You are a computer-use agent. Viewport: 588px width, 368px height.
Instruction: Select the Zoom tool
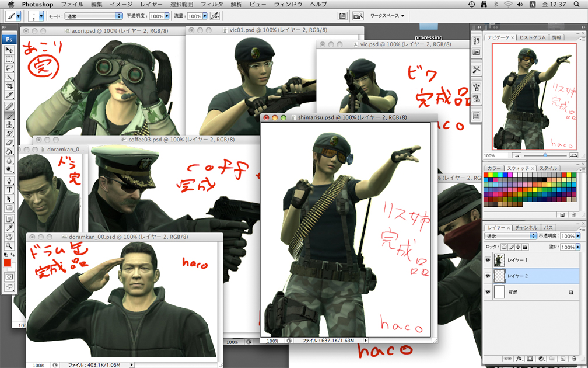(x=9, y=246)
